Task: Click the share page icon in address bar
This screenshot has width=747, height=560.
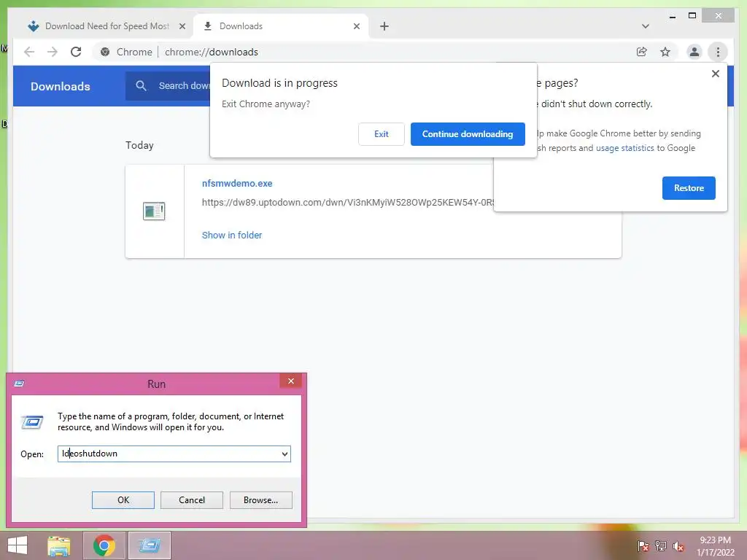Action: coord(642,52)
